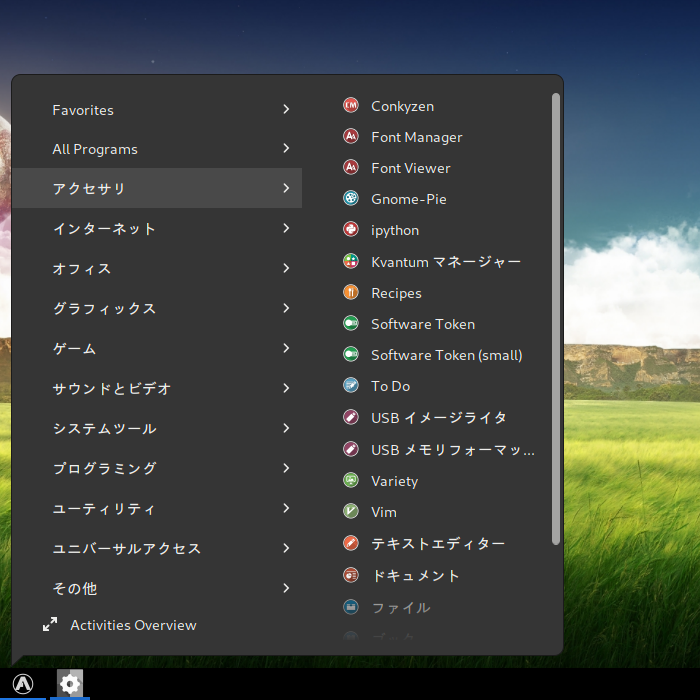Viewport: 700px width, 700px height.
Task: Click the ipython icon
Action: click(351, 229)
